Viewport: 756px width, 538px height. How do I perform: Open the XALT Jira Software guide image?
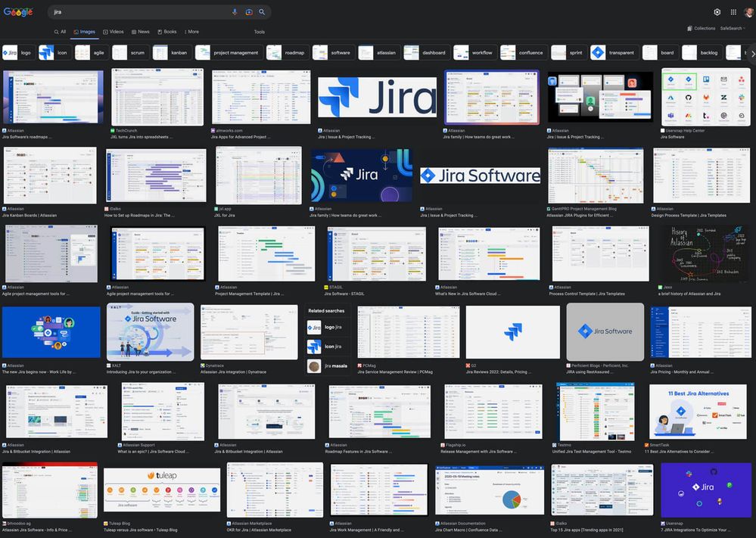[151, 331]
